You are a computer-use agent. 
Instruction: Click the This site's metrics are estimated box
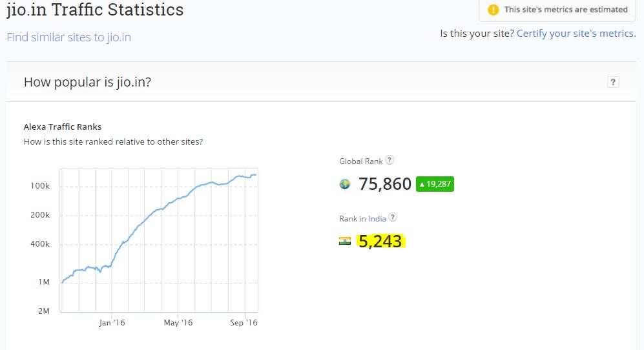click(x=557, y=10)
